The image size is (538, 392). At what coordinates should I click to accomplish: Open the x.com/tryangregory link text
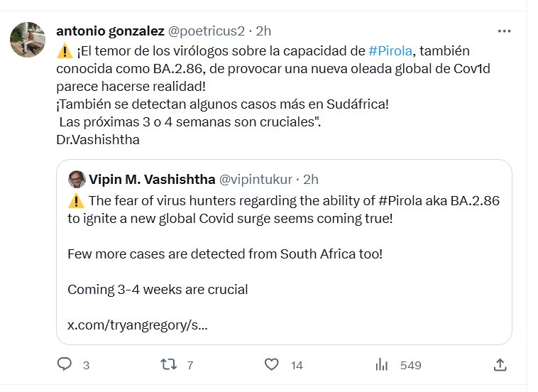tap(138, 326)
